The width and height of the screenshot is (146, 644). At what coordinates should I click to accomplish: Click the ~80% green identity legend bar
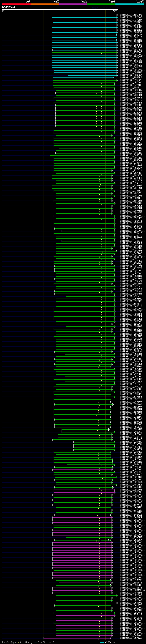pyautogui.click(x=101, y=4)
